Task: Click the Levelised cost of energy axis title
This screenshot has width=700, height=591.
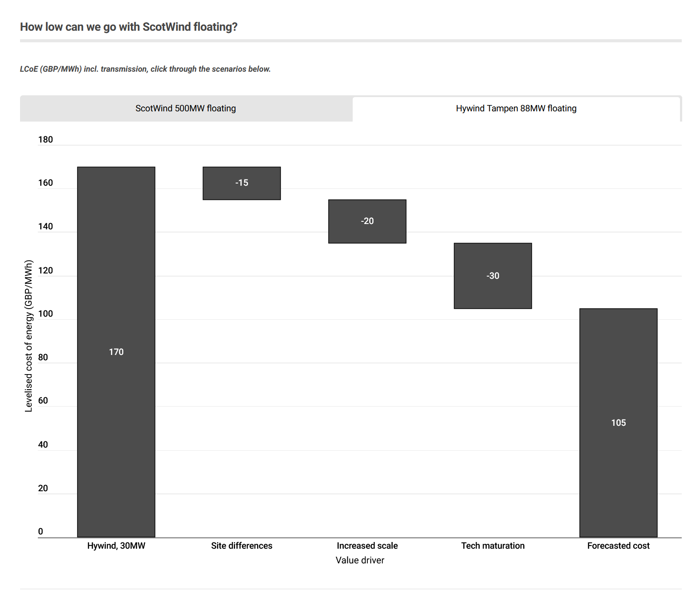Action: 29,336
